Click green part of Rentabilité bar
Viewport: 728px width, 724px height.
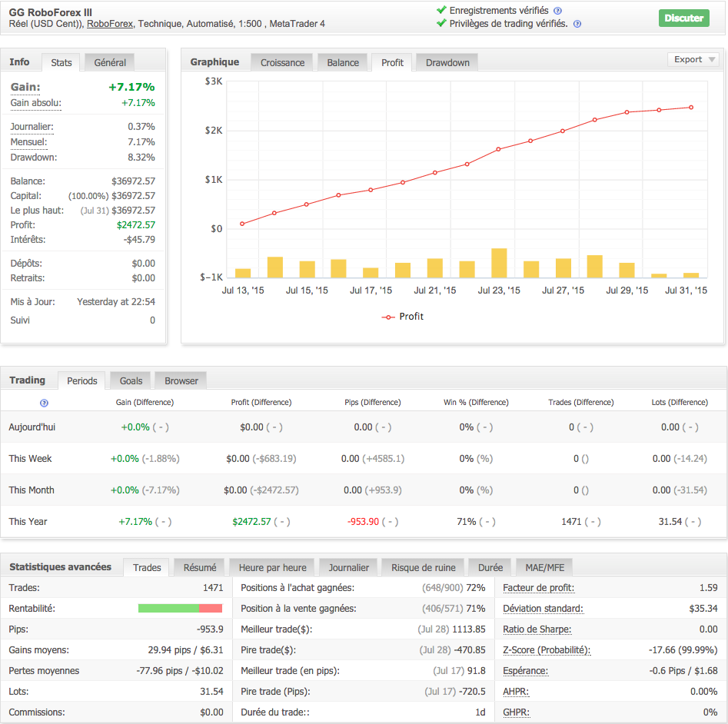tap(168, 609)
